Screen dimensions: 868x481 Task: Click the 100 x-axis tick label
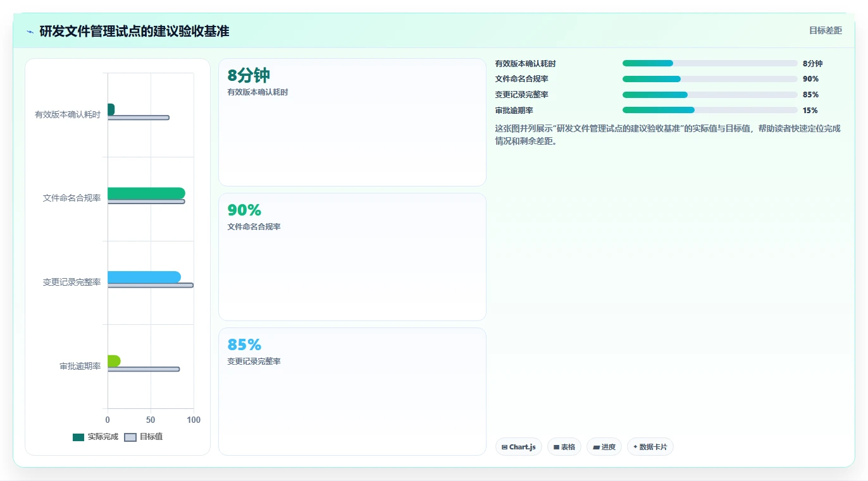click(194, 420)
